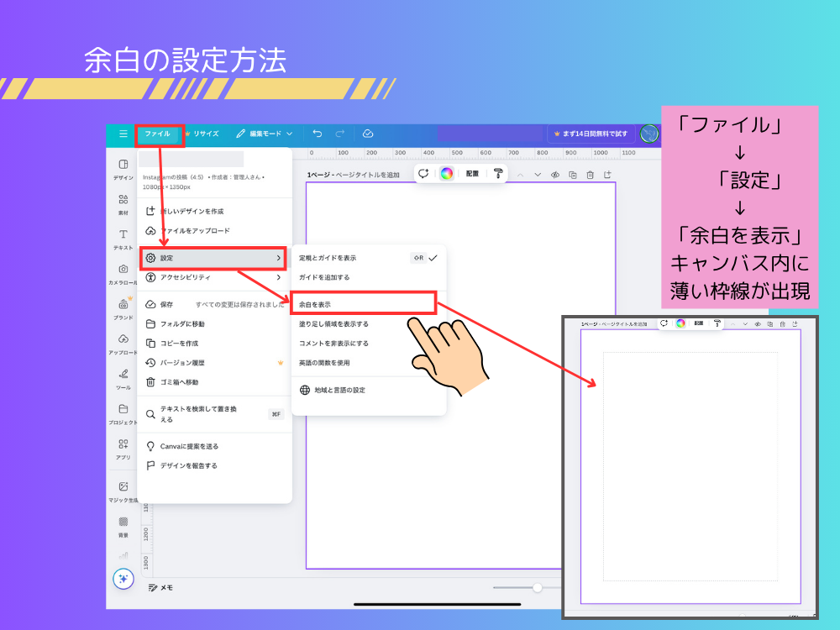Open the ブランド sidebar panel
The width and height of the screenshot is (840, 630).
[123, 309]
